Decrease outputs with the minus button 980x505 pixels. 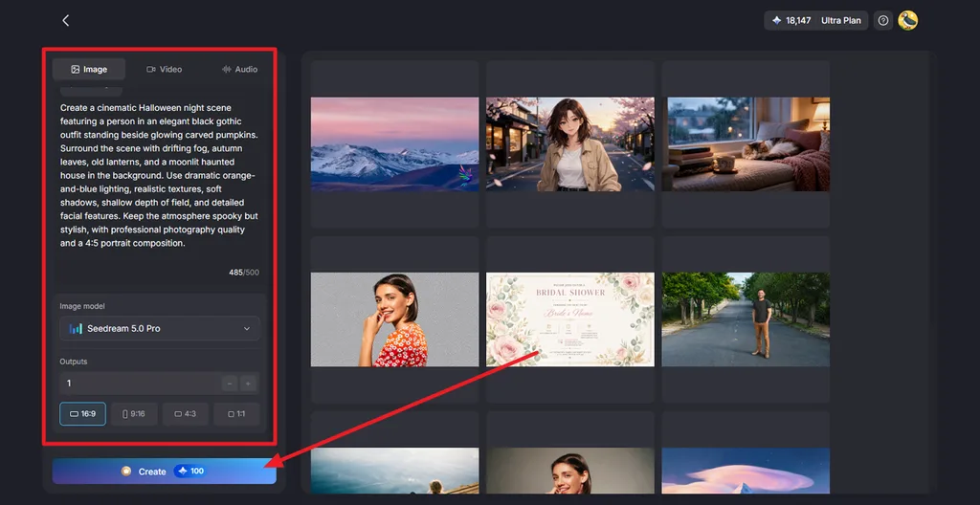(230, 384)
